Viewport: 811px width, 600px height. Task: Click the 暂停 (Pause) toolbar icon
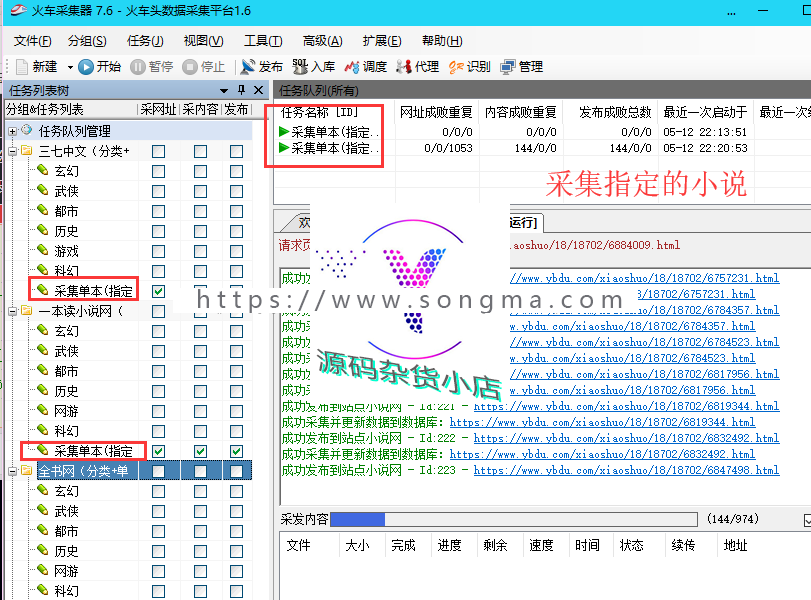point(138,69)
